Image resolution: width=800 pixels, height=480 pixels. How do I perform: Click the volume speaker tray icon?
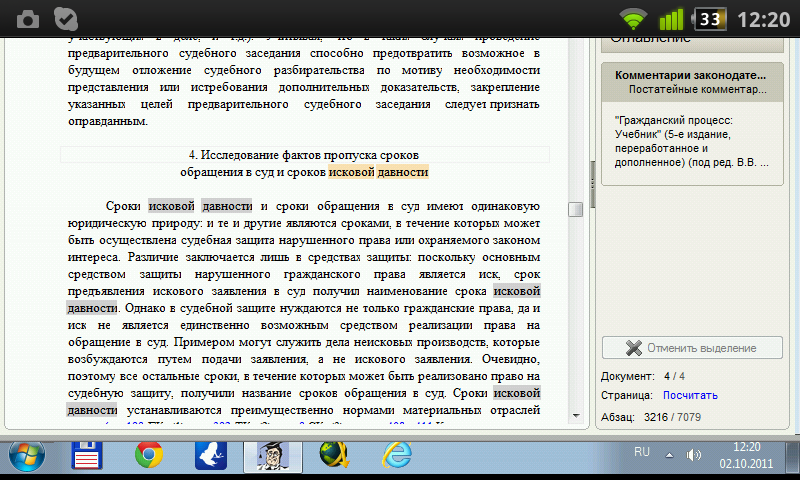694,455
